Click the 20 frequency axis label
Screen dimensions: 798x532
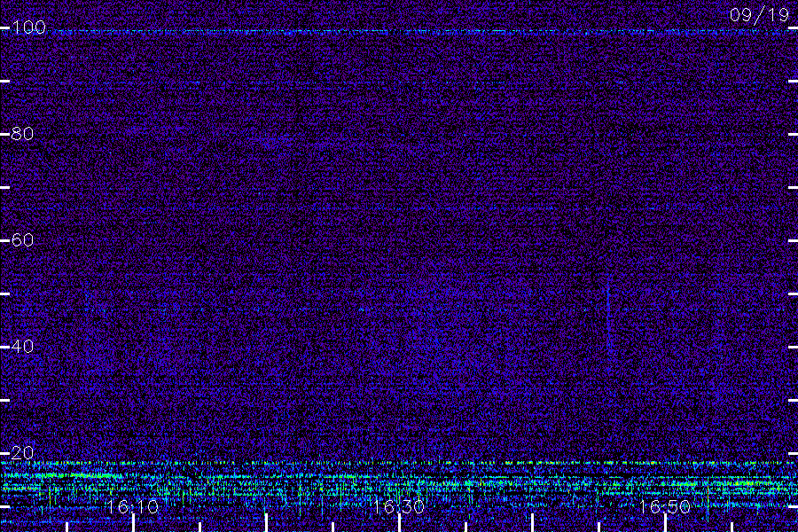22,453
